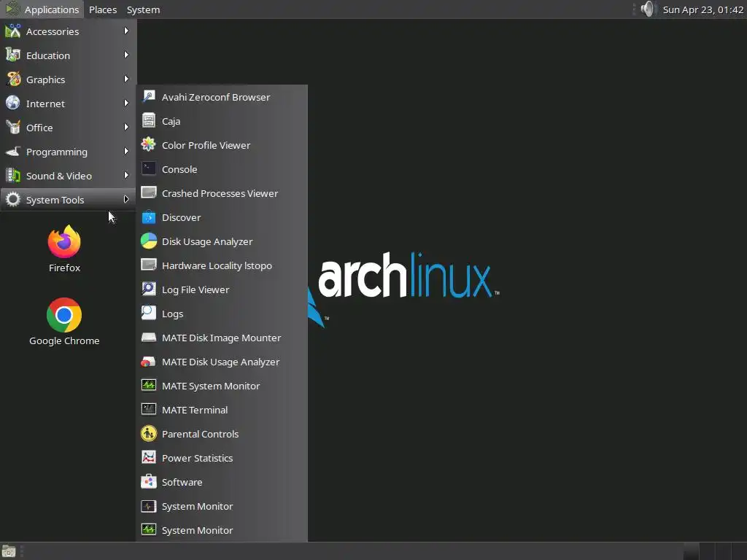747x560 pixels.
Task: Open the Sound & Video category
Action: tap(68, 176)
